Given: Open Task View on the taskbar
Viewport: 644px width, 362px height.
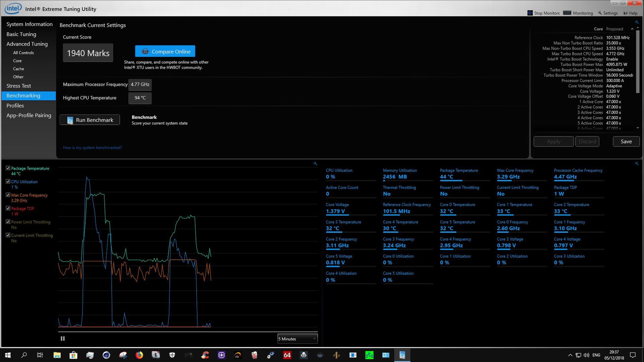Looking at the screenshot, I should [40, 355].
